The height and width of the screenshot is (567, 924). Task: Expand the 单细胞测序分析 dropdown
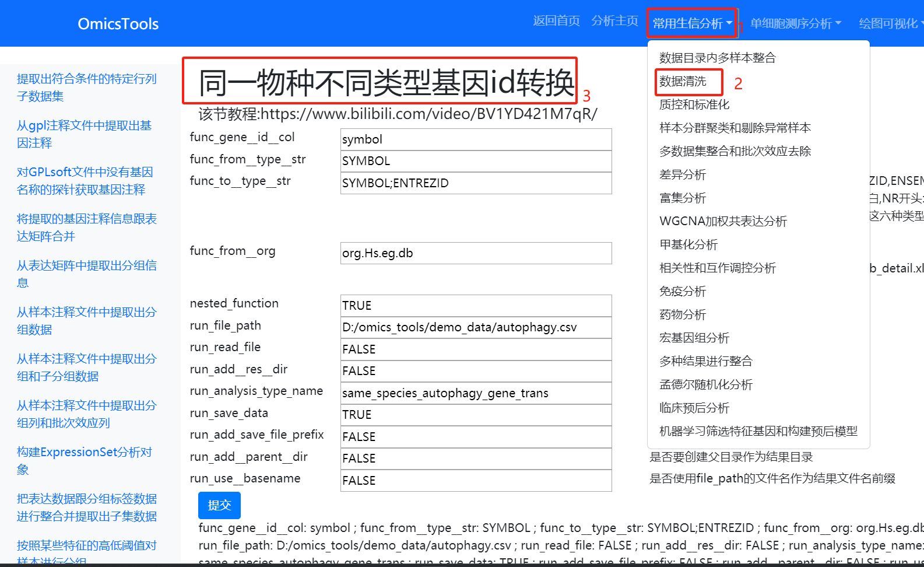(x=795, y=23)
